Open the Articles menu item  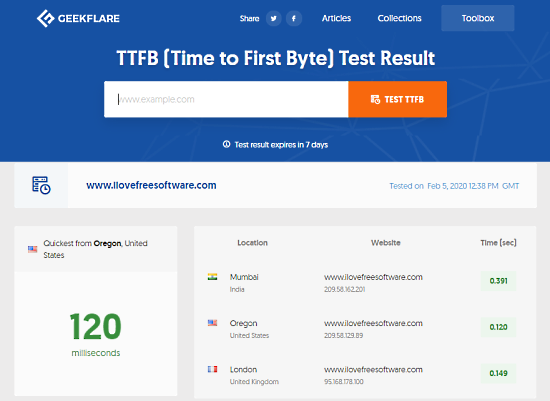[x=336, y=18]
